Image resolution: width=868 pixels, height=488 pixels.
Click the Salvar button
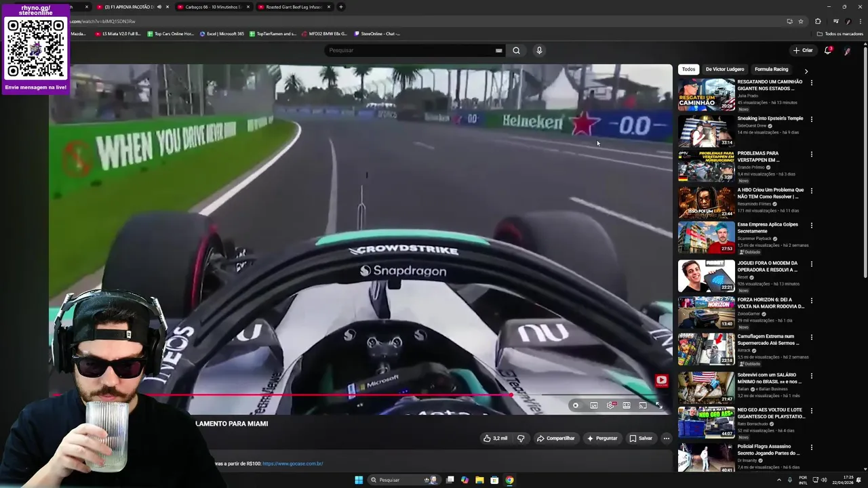click(641, 439)
